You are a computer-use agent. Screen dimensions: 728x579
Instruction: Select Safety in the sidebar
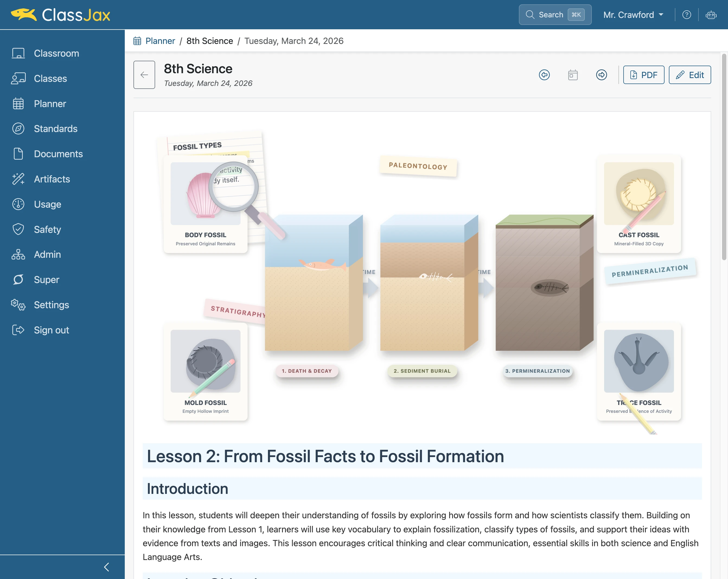48,229
